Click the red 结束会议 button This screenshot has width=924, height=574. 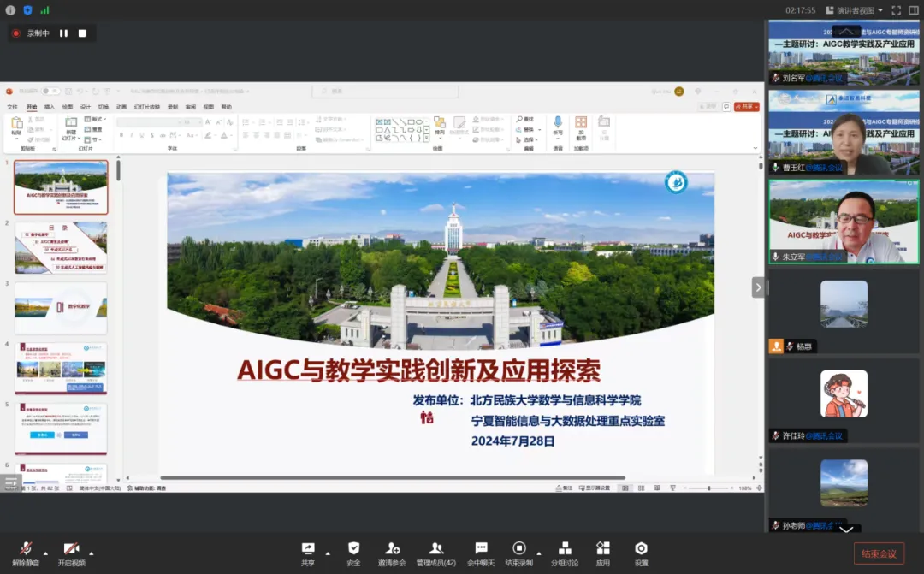880,553
